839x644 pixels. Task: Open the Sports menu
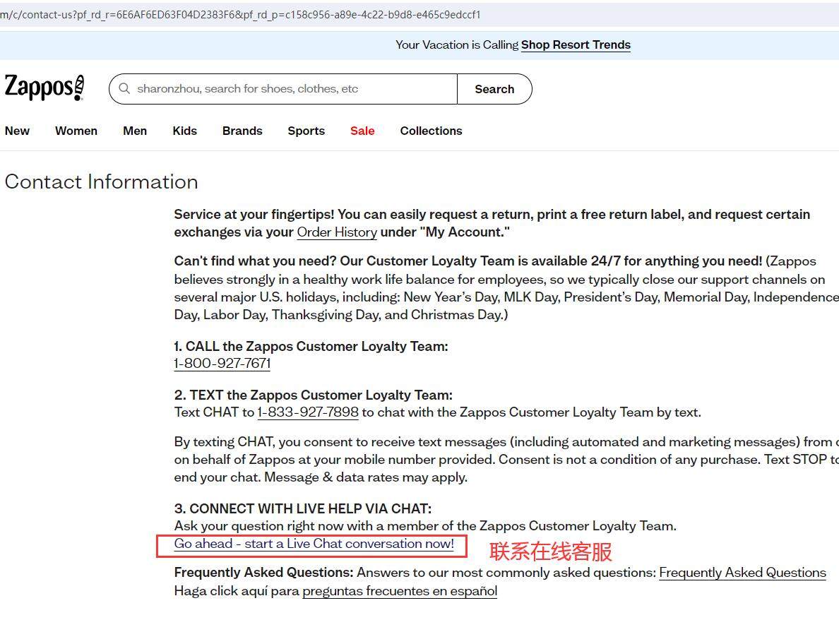(x=306, y=131)
